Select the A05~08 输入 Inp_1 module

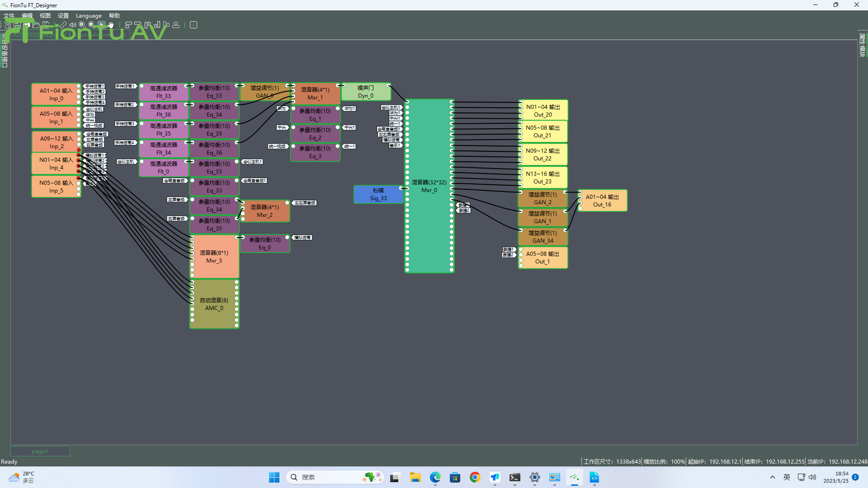click(56, 117)
